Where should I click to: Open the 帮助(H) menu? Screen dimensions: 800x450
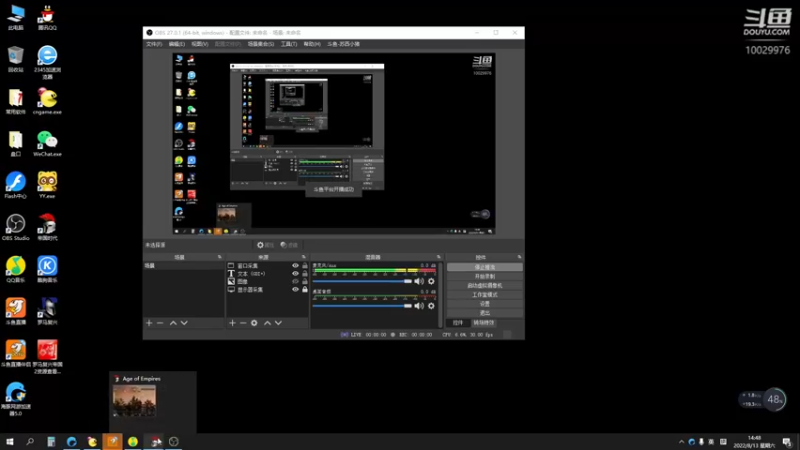(x=312, y=44)
